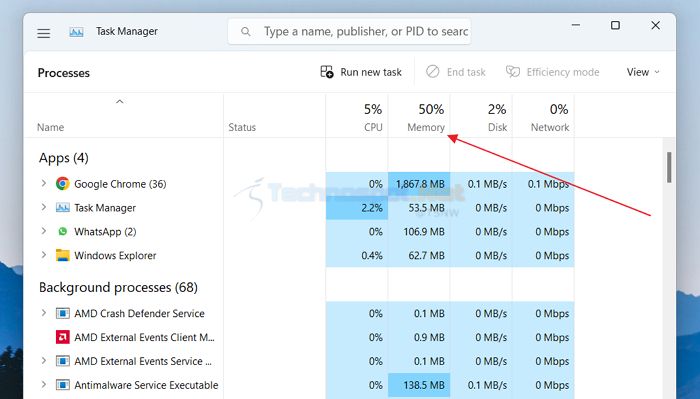Click the End task button

click(455, 72)
